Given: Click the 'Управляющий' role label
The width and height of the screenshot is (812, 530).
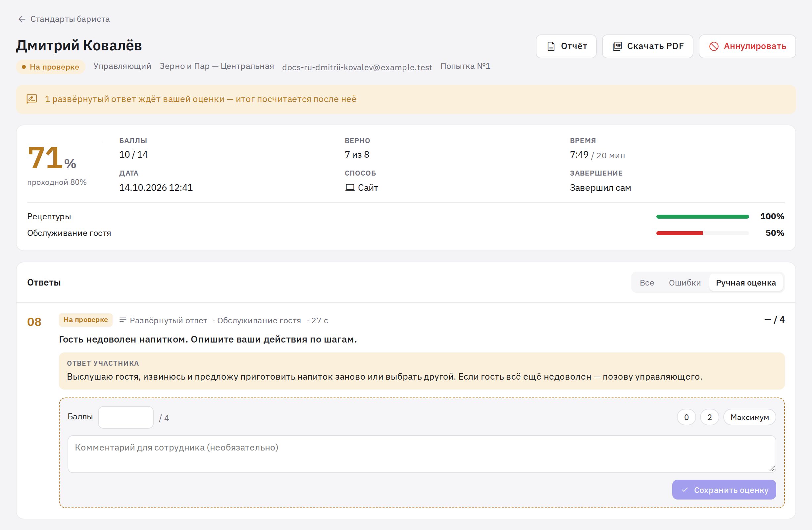Looking at the screenshot, I should coord(122,66).
